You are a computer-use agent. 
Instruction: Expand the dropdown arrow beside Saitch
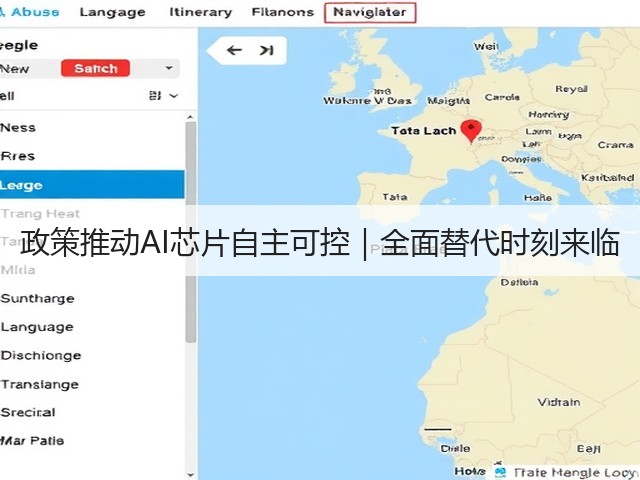(169, 68)
